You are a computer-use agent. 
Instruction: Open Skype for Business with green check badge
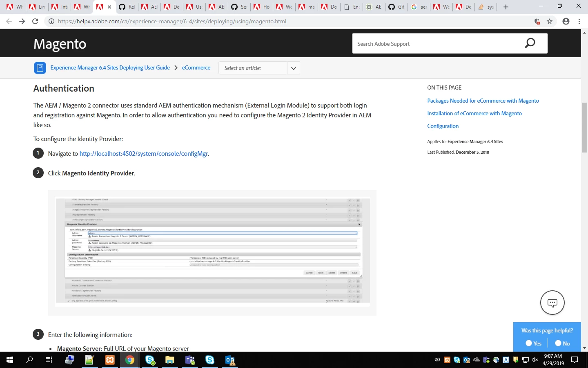(x=150, y=360)
